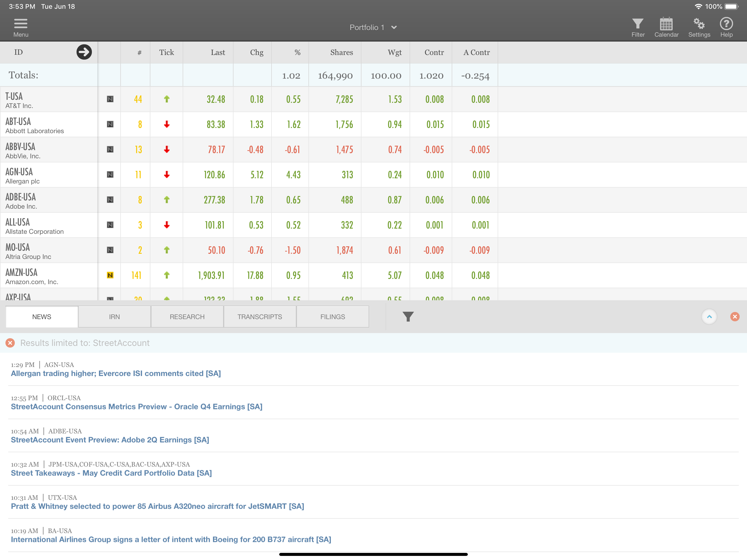Click the down tick arrow for AGN-USA
The width and height of the screenshot is (747, 560).
[167, 175]
